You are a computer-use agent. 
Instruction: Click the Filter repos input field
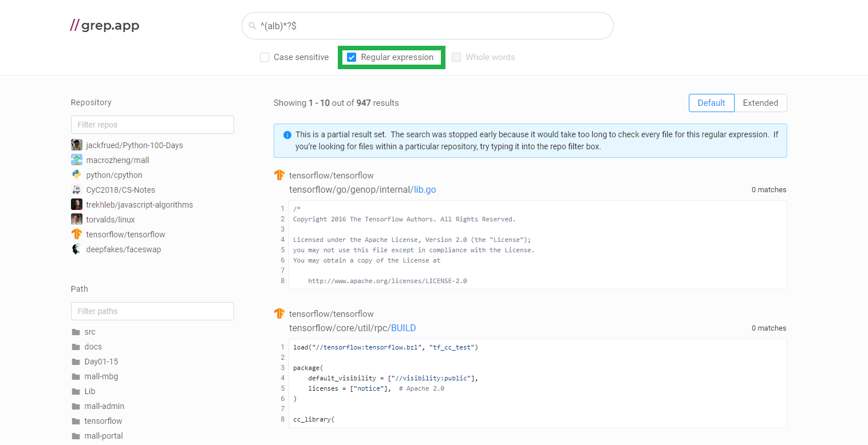[152, 125]
